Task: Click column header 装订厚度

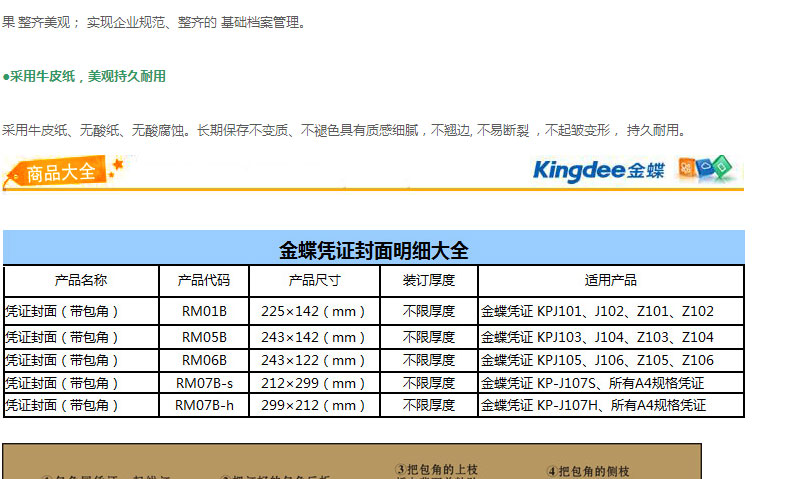Action: coord(429,280)
